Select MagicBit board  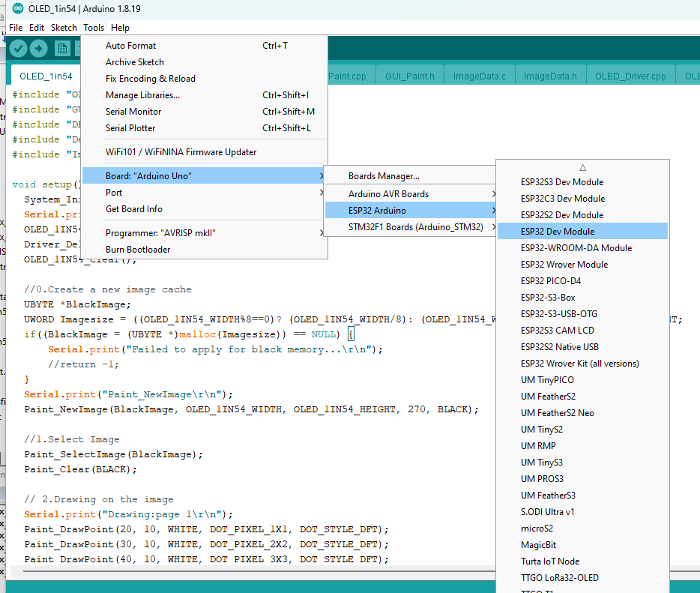[x=582, y=545]
